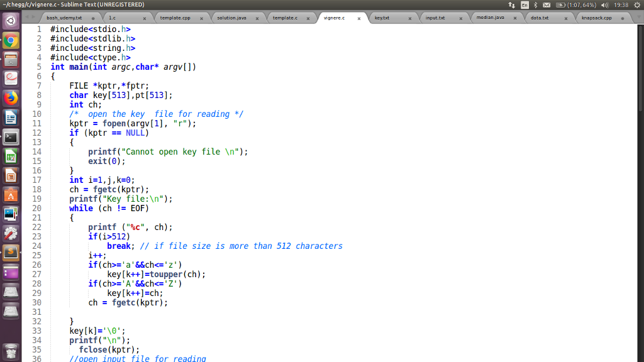This screenshot has height=362, width=644.
Task: Open Ubuntu Dash search button
Action: pos(11,21)
